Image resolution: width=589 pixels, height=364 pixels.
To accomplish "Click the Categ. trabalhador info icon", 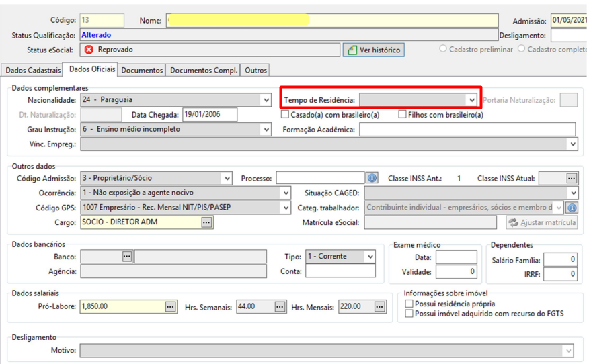I will pos(572,208).
